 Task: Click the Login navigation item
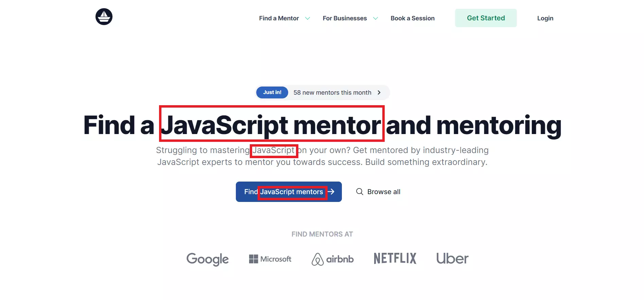pyautogui.click(x=545, y=18)
